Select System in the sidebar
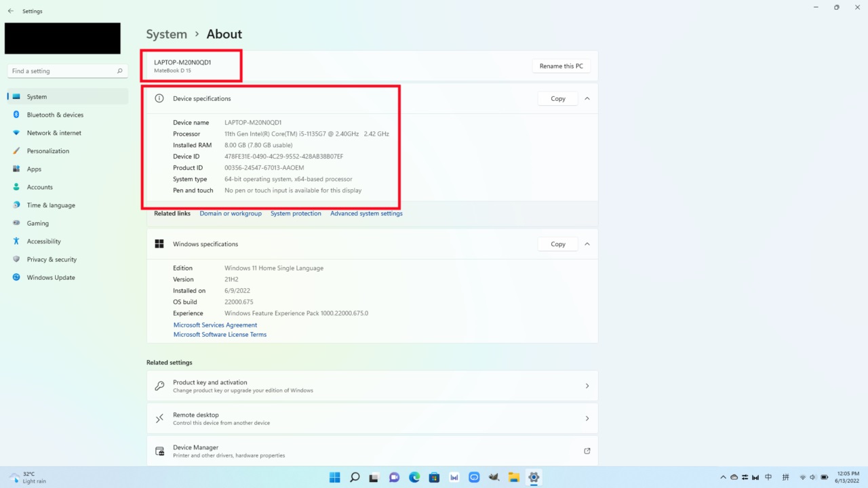The width and height of the screenshot is (868, 488). (67, 96)
